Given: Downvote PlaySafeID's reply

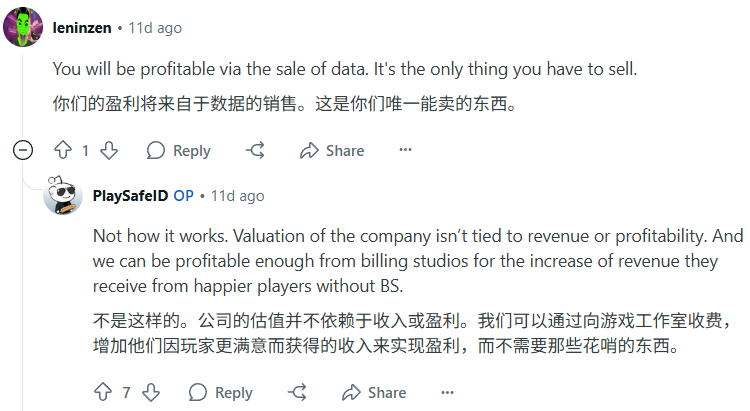Looking at the screenshot, I should (150, 392).
